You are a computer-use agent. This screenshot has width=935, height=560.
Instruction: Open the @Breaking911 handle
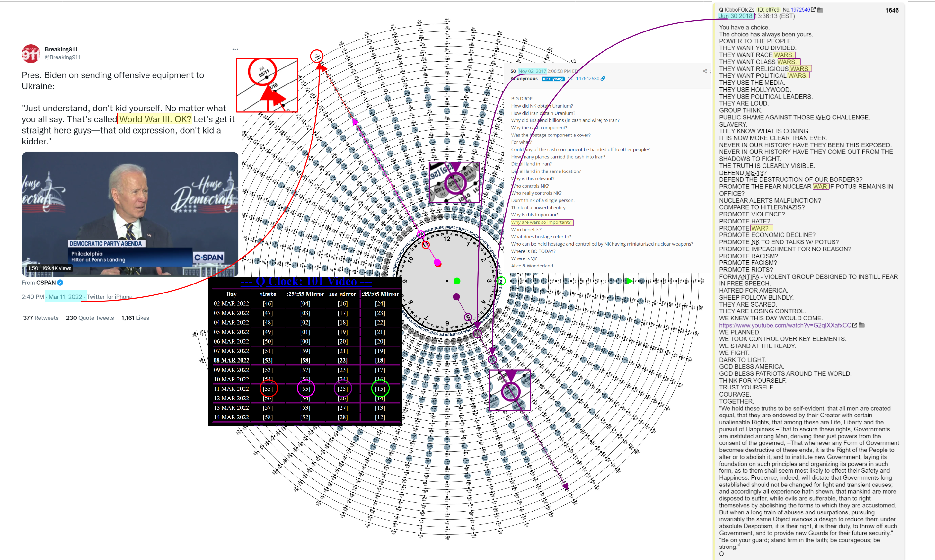[x=62, y=57]
